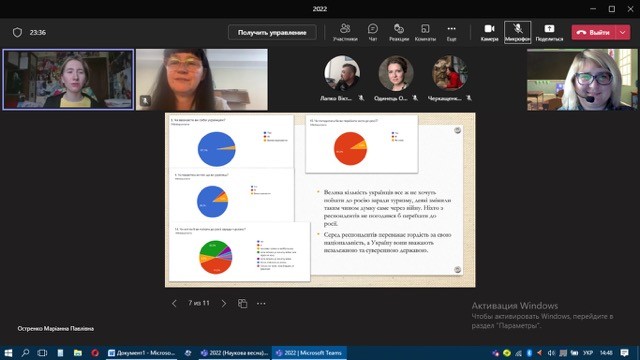Open the Rooms (Комнаты) panel

click(425, 32)
